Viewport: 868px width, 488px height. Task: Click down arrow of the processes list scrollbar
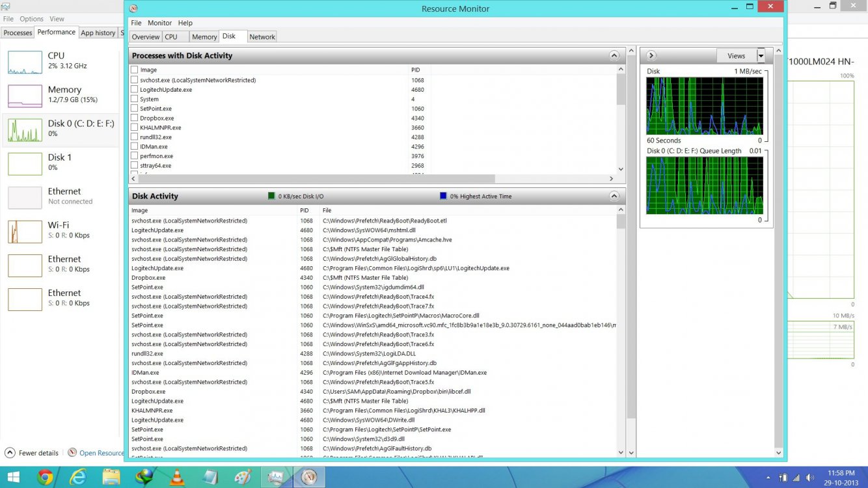point(621,169)
